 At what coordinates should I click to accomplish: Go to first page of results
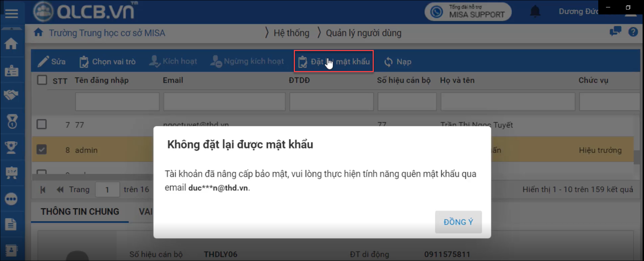(43, 190)
